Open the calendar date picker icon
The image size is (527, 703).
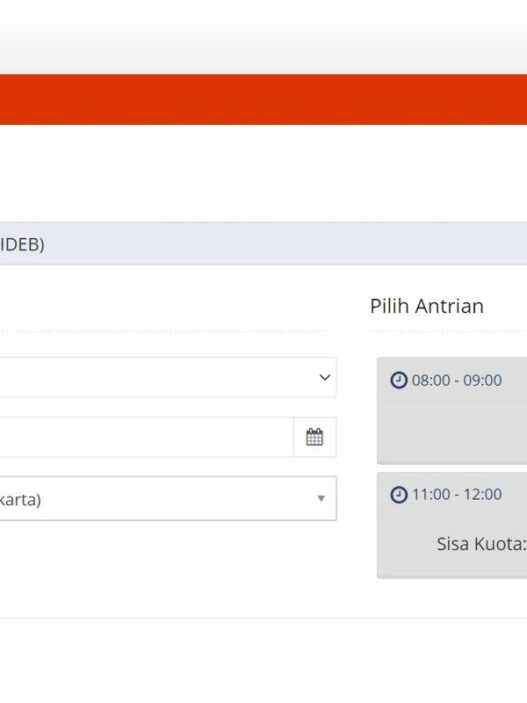pyautogui.click(x=314, y=437)
